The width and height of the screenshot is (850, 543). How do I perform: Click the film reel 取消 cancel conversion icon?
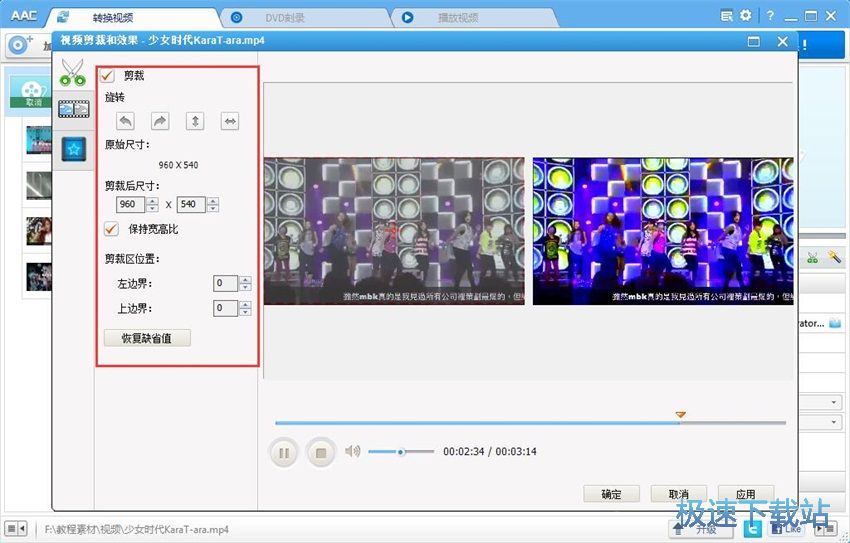[33, 92]
